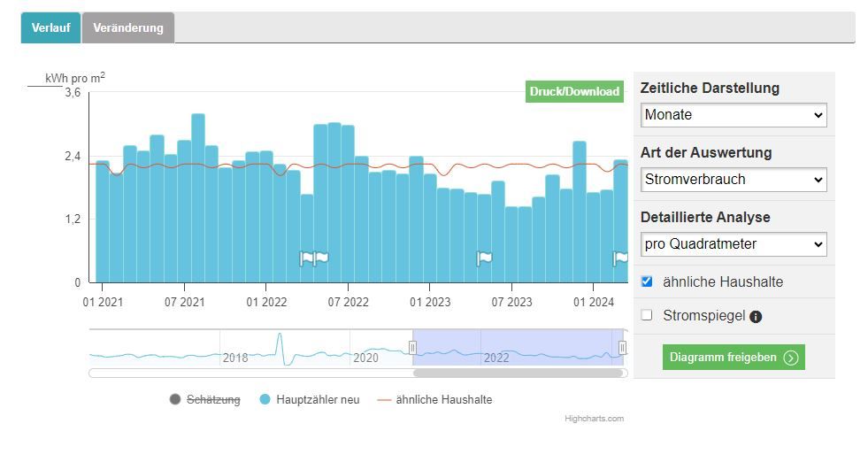This screenshot has width=868, height=470.
Task: Open the Detaillierte Analyse dropdown pro Quadratmeter
Action: [x=734, y=244]
